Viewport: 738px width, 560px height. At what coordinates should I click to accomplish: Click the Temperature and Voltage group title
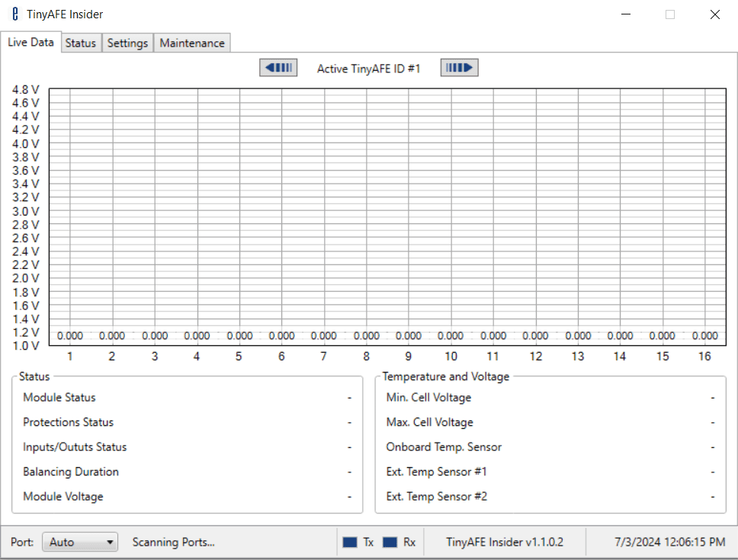pyautogui.click(x=446, y=376)
